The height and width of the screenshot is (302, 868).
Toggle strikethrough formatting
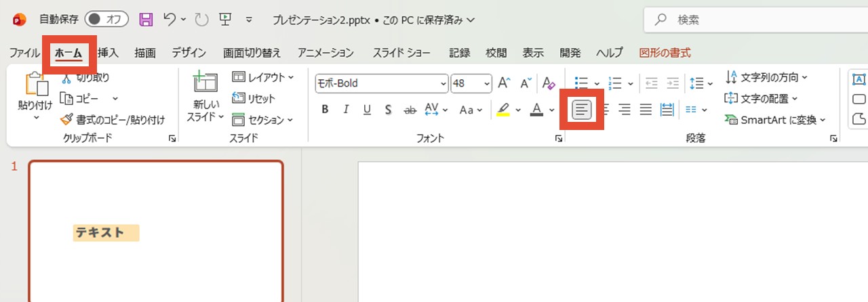pos(410,110)
